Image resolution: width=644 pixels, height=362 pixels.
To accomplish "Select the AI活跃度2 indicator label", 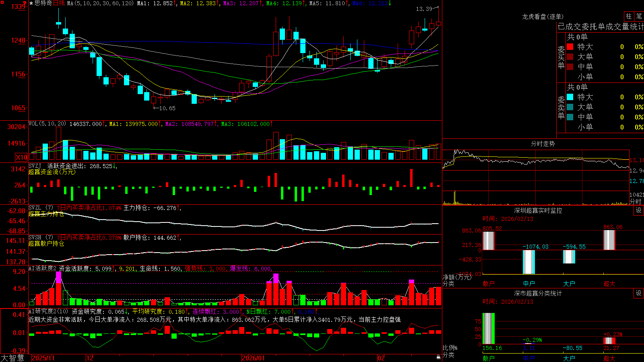I will pyautogui.click(x=43, y=268).
